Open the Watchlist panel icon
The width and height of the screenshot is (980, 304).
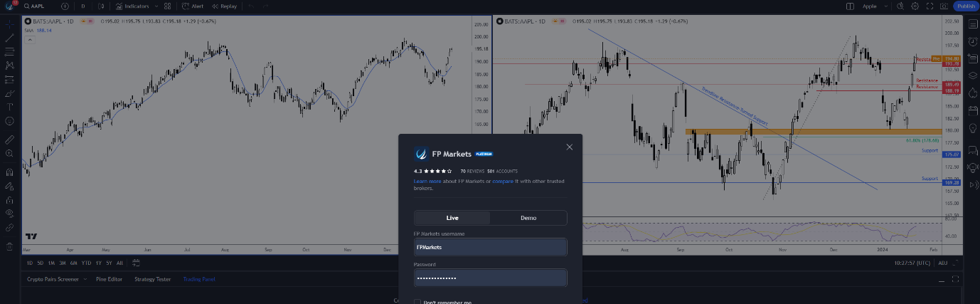click(x=972, y=23)
